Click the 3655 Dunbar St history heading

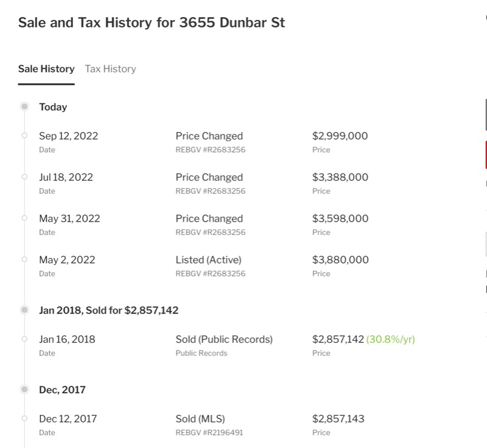click(152, 23)
